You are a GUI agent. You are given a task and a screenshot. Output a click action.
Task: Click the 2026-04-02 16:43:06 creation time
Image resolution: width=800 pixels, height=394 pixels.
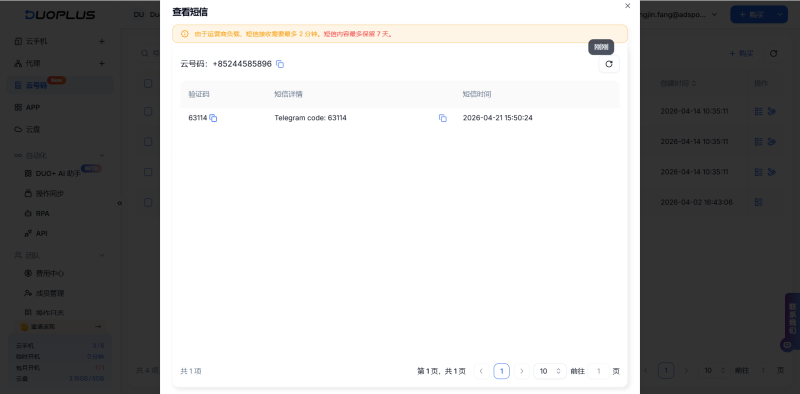click(696, 202)
